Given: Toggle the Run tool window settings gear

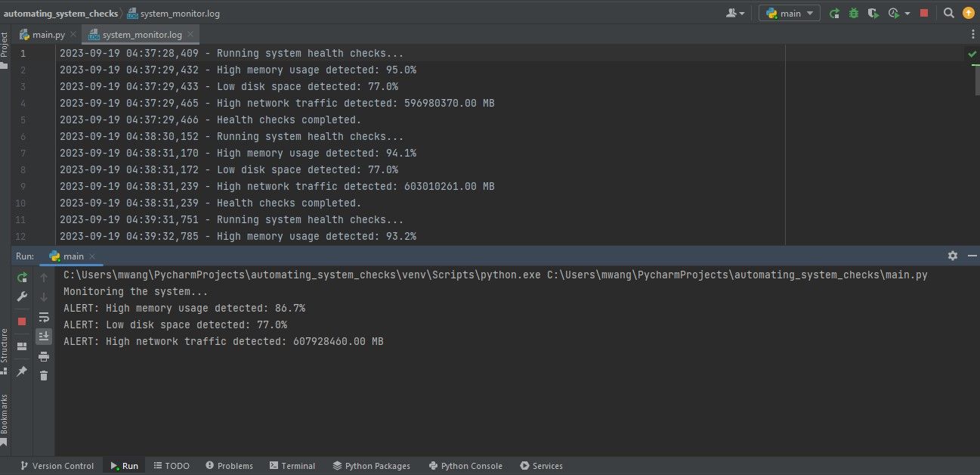Looking at the screenshot, I should 952,256.
